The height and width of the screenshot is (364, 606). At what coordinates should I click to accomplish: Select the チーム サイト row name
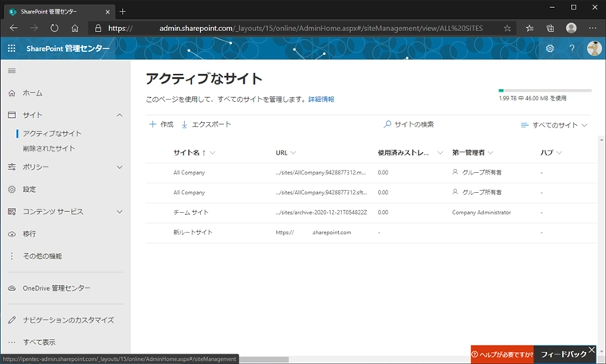tap(191, 213)
